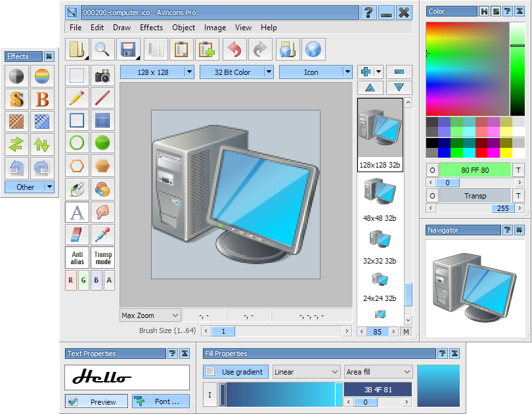Viewport: 532px width, 414px height.
Task: Click the Magnifier zoom toolbar icon
Action: click(x=102, y=49)
